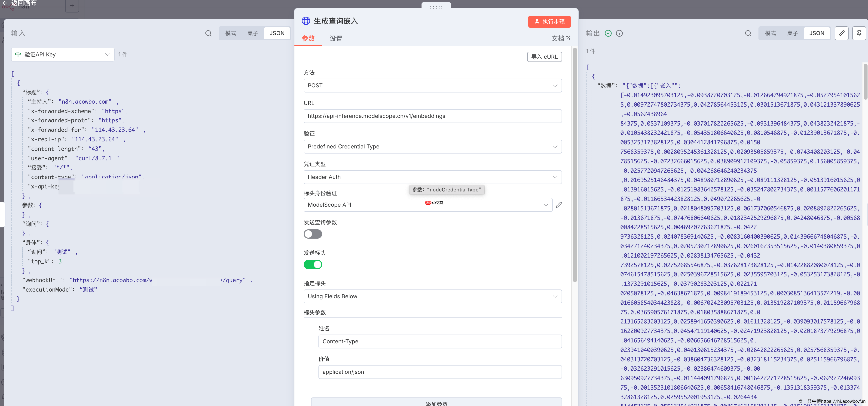868x406 pixels.
Task: Open the 文档 documentation link
Action: [560, 38]
